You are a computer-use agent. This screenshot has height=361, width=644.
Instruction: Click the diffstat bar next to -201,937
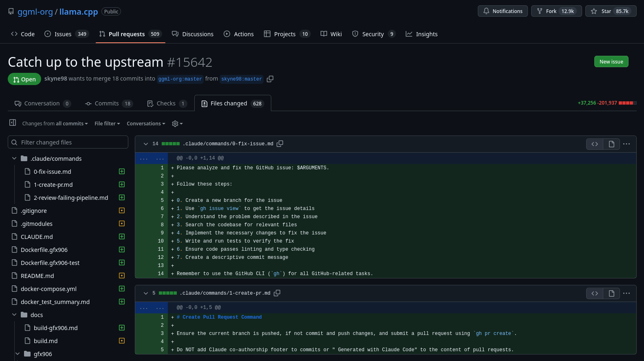click(x=628, y=103)
